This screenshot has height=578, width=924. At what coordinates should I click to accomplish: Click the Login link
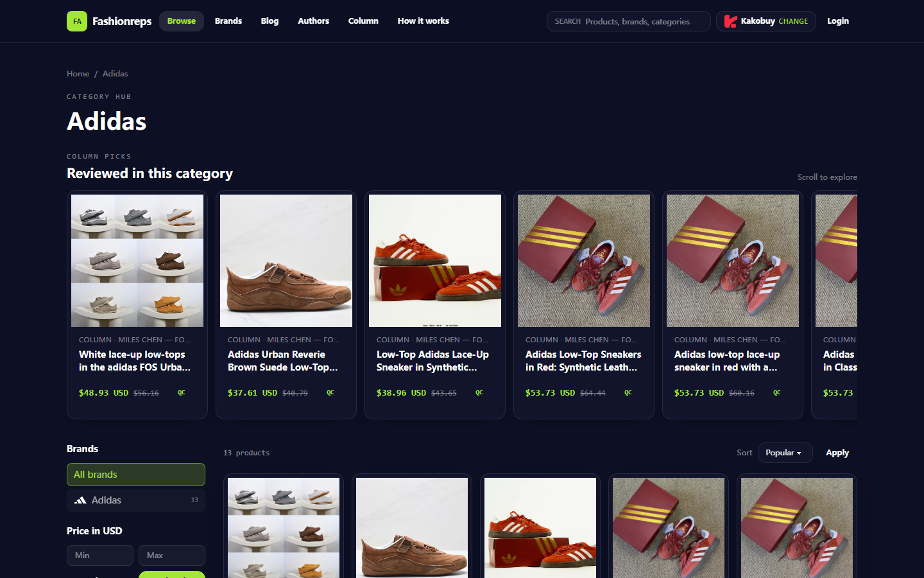coord(837,21)
